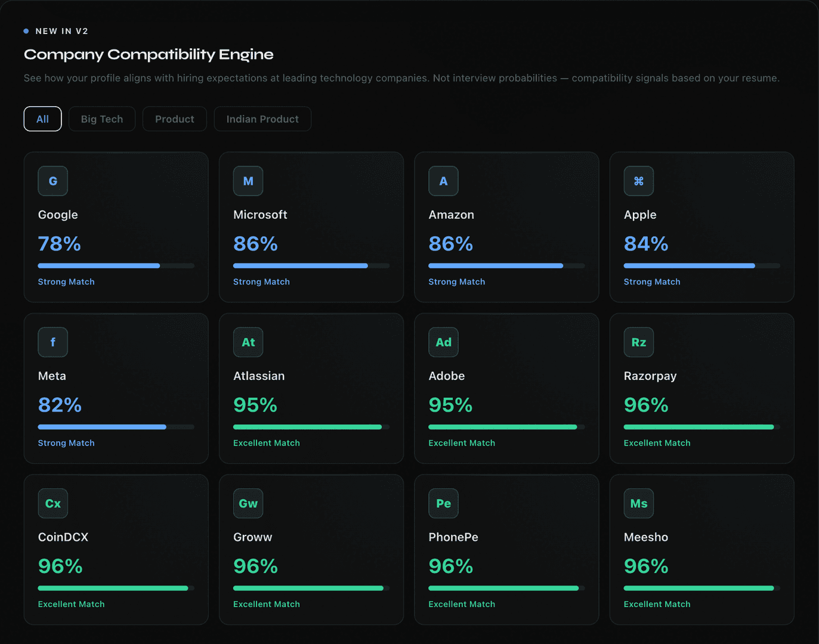Click the Google 78% progress bar
819x644 pixels.
coord(116,266)
